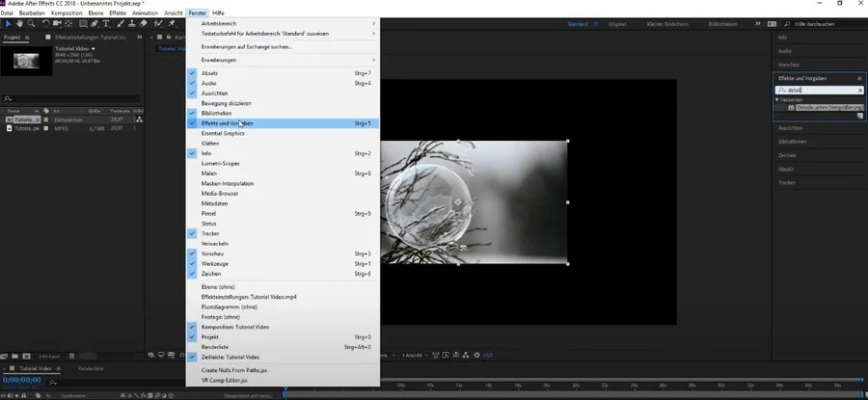
Task: Open the Effekte und Vorgaben panel menu
Action: click(x=859, y=79)
